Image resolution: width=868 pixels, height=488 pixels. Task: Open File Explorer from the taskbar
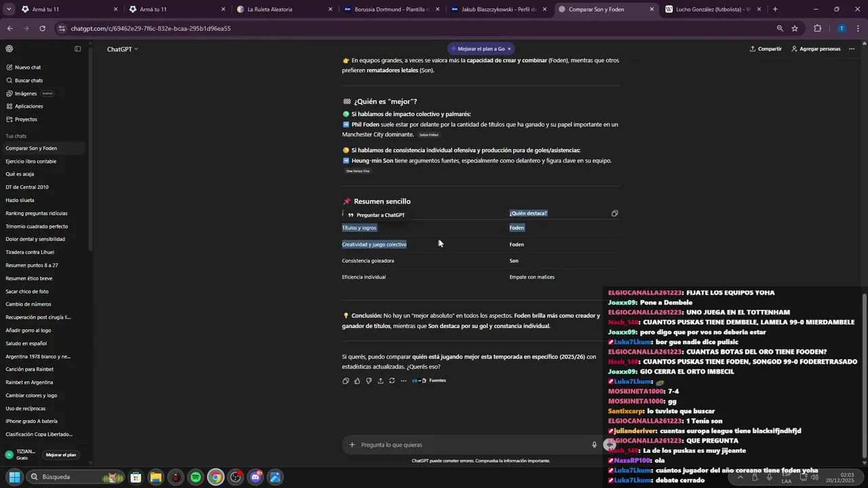coord(155,477)
